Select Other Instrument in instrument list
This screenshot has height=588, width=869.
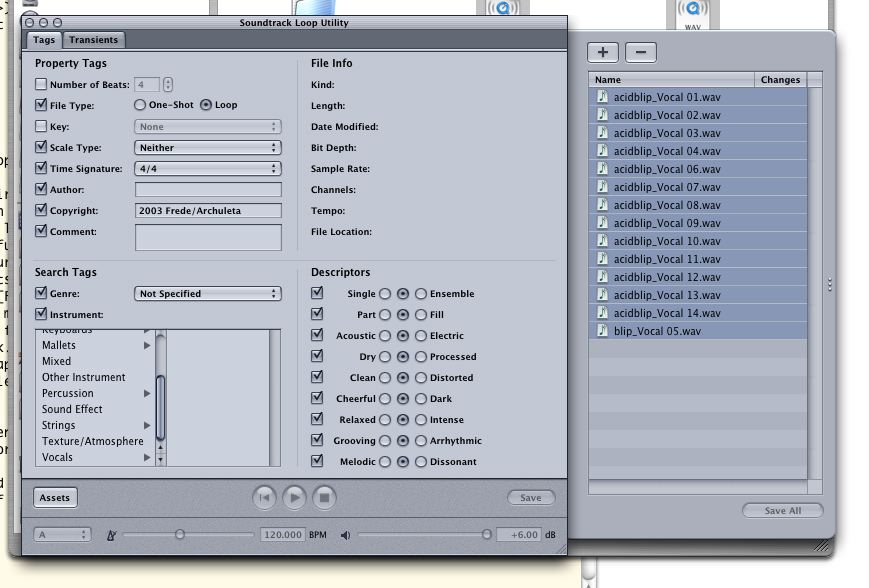tap(84, 377)
